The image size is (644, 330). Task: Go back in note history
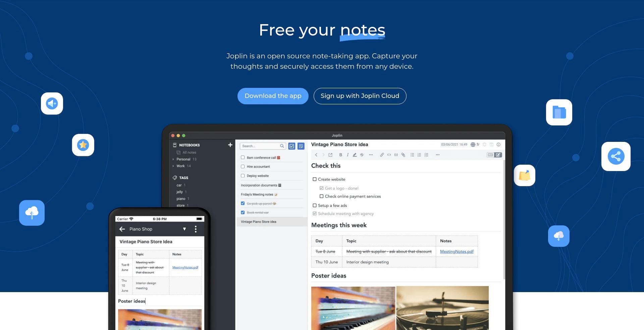click(x=316, y=155)
